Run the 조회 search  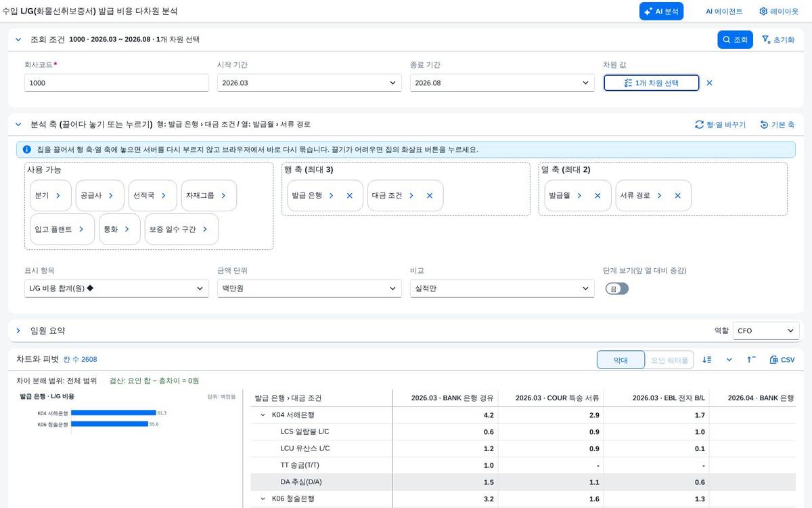(735, 40)
